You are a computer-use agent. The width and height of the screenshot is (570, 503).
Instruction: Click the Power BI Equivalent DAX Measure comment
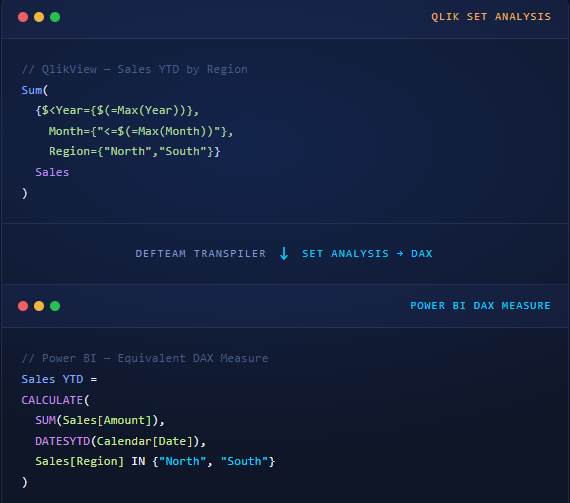point(145,358)
